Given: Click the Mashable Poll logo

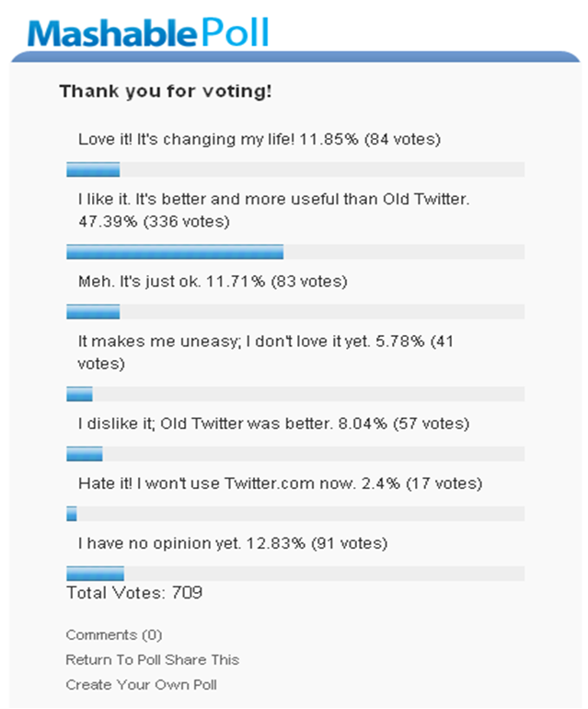Looking at the screenshot, I should point(148,32).
